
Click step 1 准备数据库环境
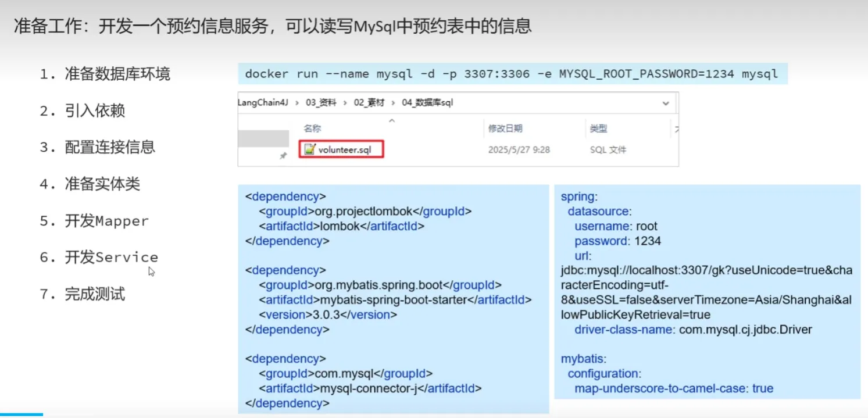(x=117, y=74)
